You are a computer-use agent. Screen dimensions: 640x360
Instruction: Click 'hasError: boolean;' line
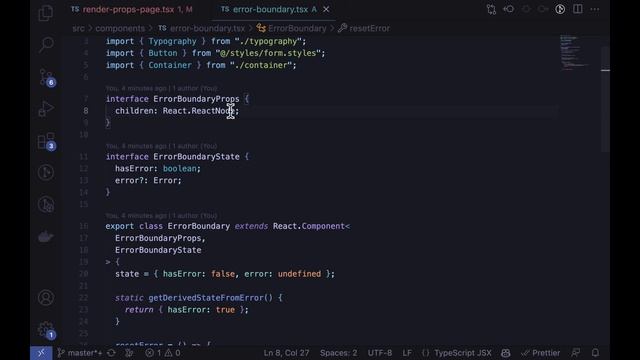(158, 169)
